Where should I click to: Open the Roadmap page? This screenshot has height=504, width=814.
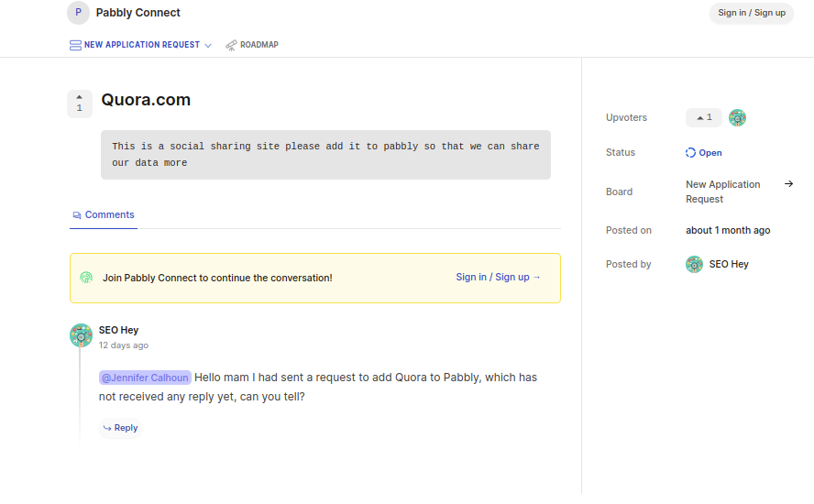252,45
